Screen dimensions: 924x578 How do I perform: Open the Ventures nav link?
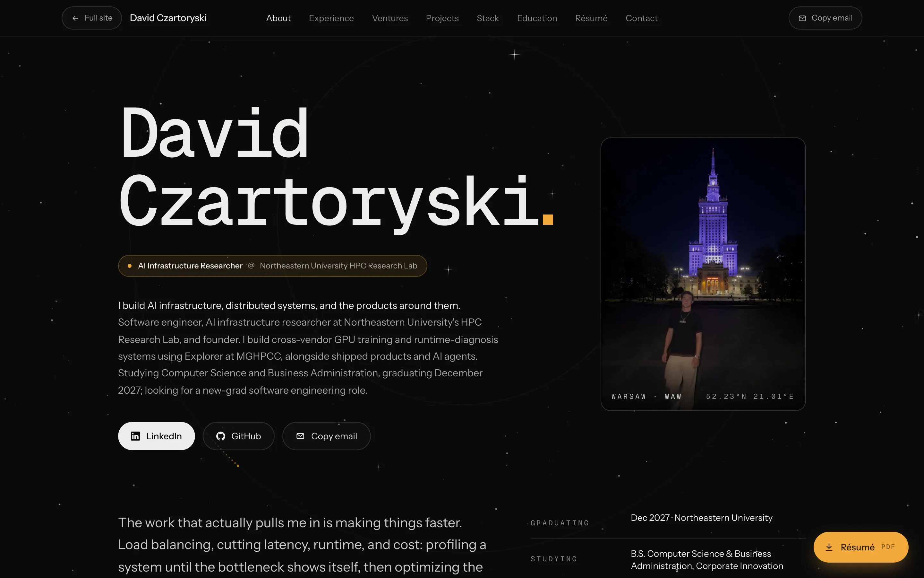(x=390, y=18)
